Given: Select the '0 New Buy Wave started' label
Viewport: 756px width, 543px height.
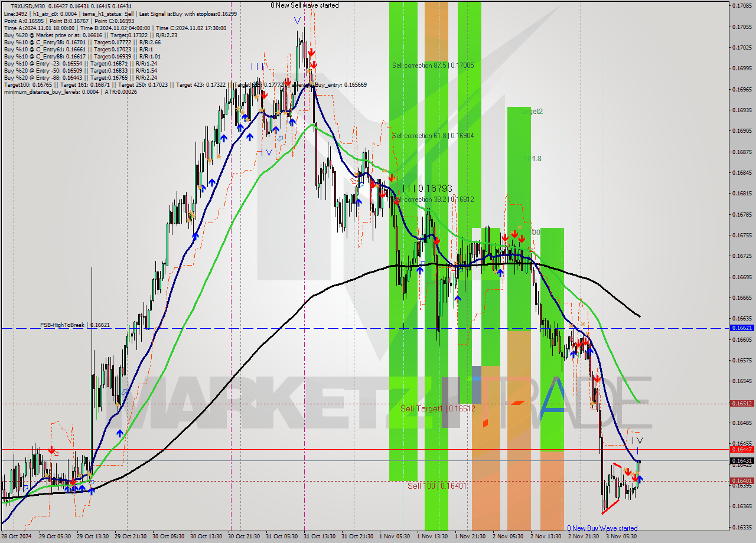Looking at the screenshot, I should click(x=602, y=528).
